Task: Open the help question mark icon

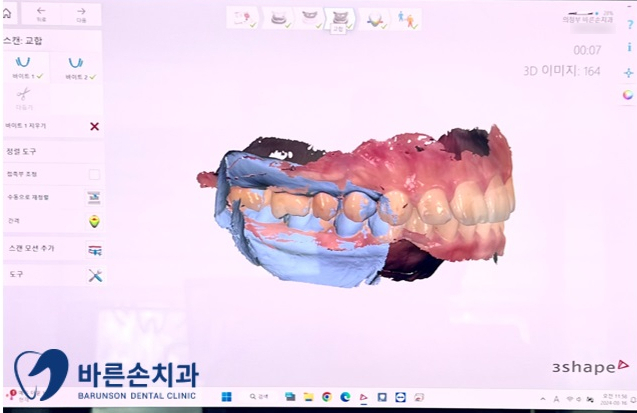Action: tap(629, 24)
